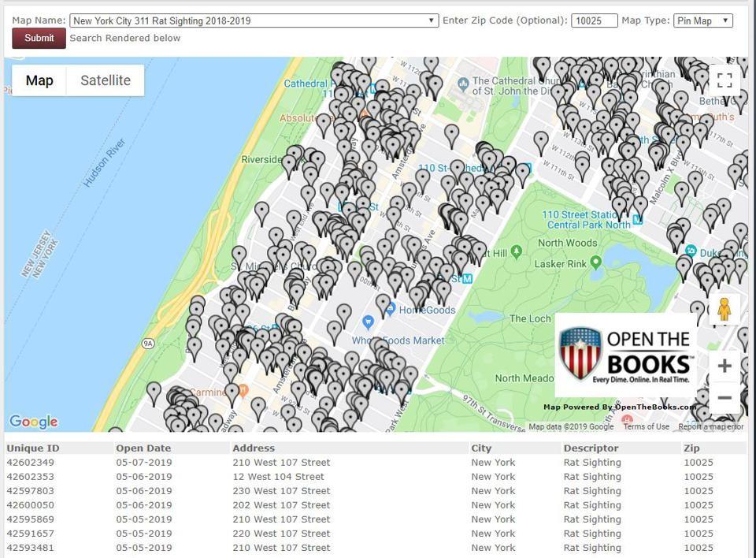This screenshot has width=756, height=558.
Task: Switch to Satellite view
Action: pyautogui.click(x=106, y=80)
